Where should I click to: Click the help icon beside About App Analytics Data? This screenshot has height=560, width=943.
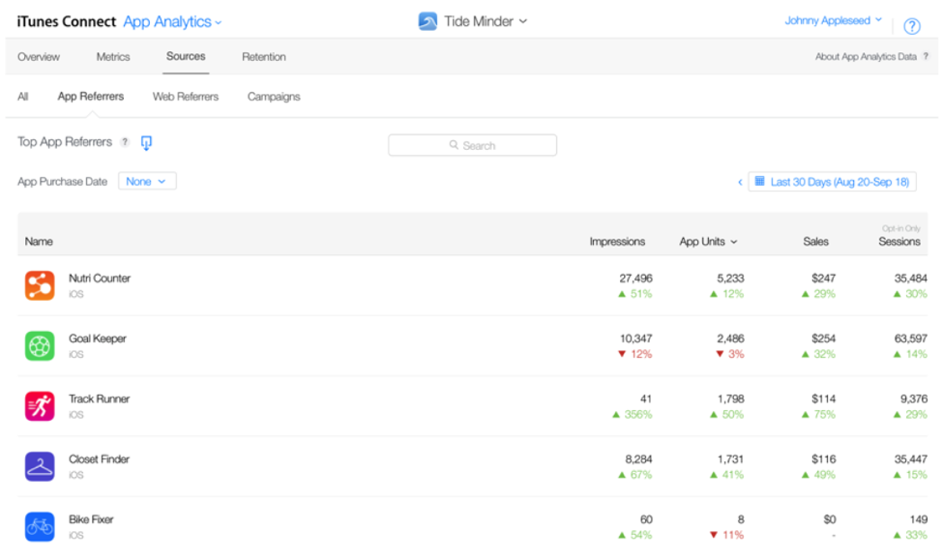click(926, 56)
